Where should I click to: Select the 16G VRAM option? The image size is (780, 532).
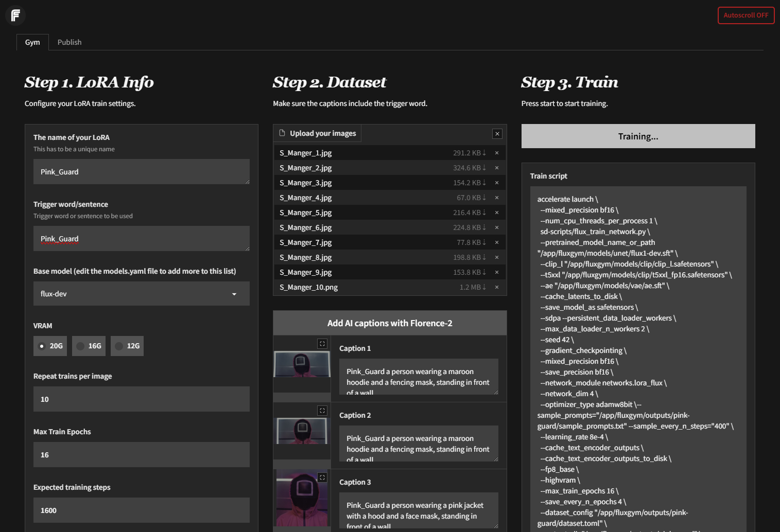(81, 346)
